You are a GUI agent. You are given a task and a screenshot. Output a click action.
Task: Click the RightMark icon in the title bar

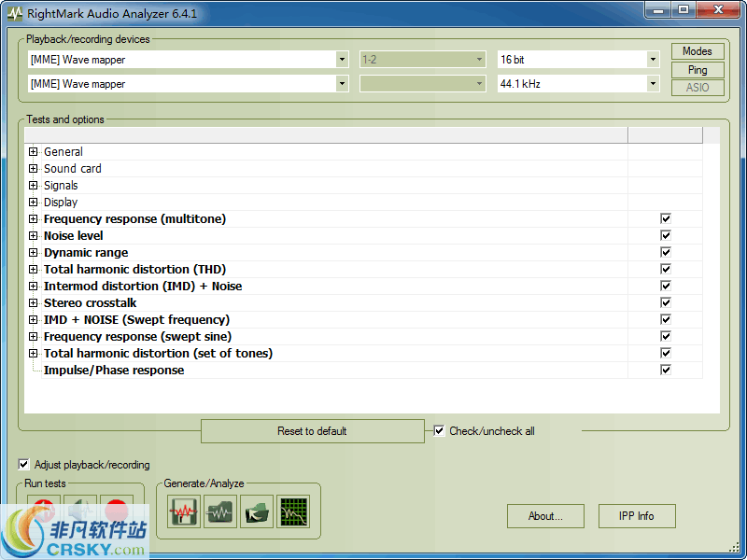pyautogui.click(x=15, y=13)
